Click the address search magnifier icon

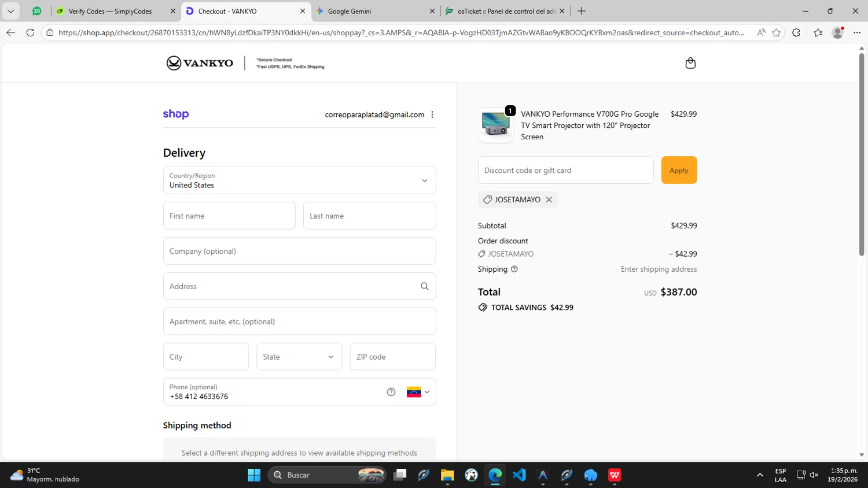pos(425,286)
